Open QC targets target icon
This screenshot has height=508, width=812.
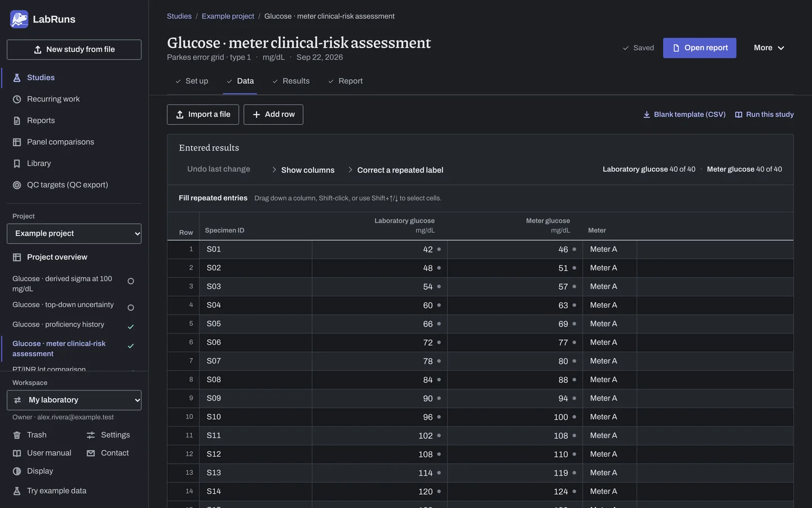(x=17, y=185)
